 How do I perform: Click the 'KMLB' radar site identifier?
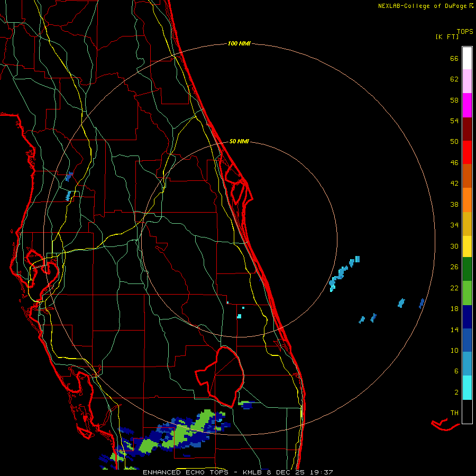pos(252,472)
